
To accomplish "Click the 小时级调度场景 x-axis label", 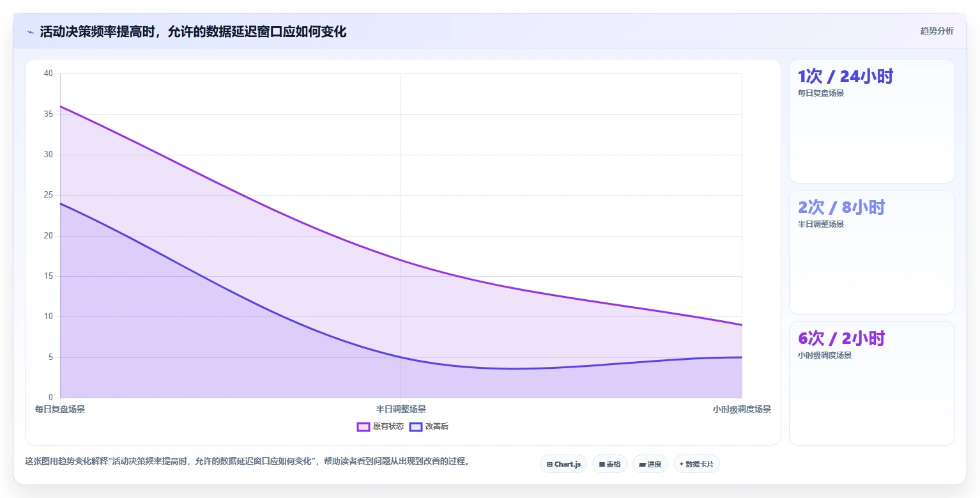I will (x=742, y=409).
